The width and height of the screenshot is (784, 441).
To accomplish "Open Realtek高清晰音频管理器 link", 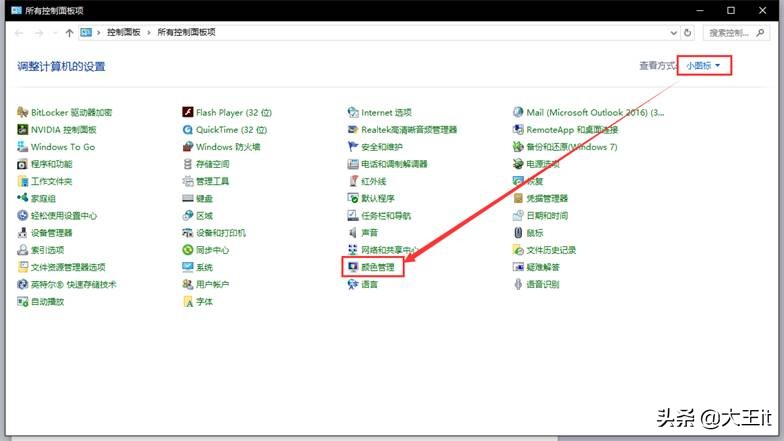I will pos(409,130).
